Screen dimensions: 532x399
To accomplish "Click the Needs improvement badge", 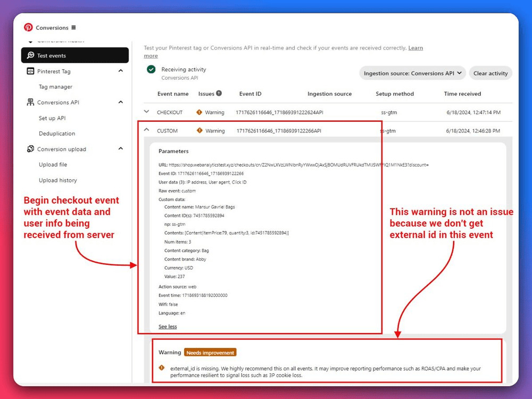I will 210,353.
